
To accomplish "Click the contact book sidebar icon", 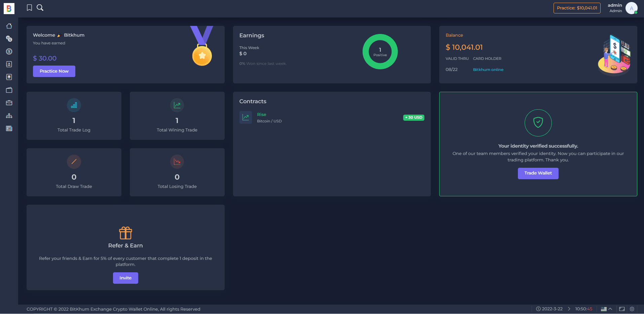I will (9, 64).
